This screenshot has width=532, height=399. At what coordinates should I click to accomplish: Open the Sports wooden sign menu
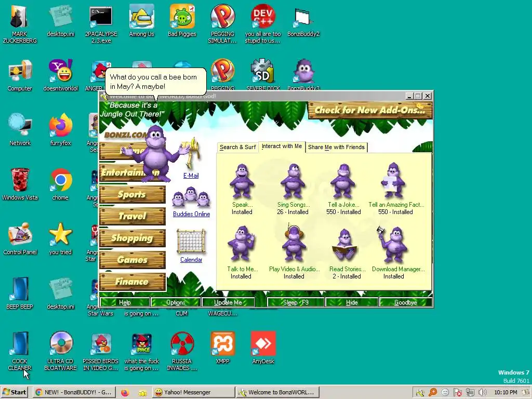click(x=132, y=194)
